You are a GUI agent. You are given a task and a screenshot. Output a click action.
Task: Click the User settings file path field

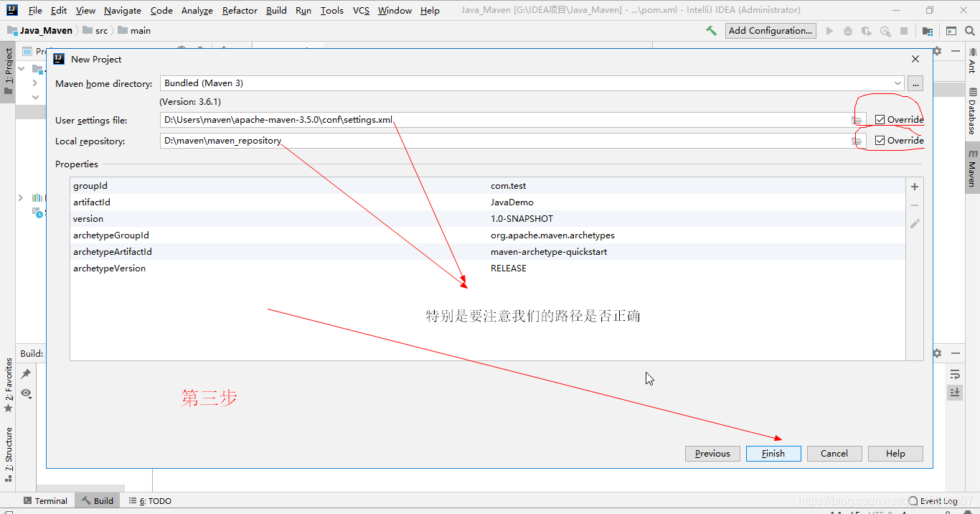[504, 120]
